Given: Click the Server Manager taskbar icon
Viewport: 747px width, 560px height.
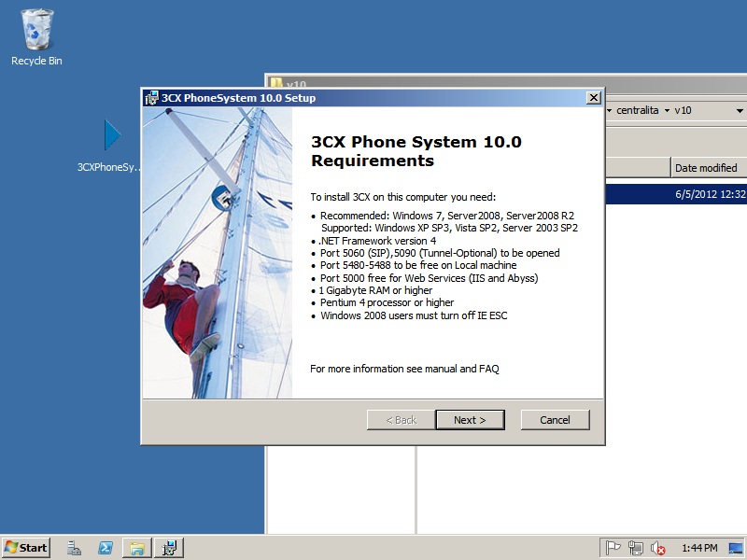Looking at the screenshot, I should 74,548.
